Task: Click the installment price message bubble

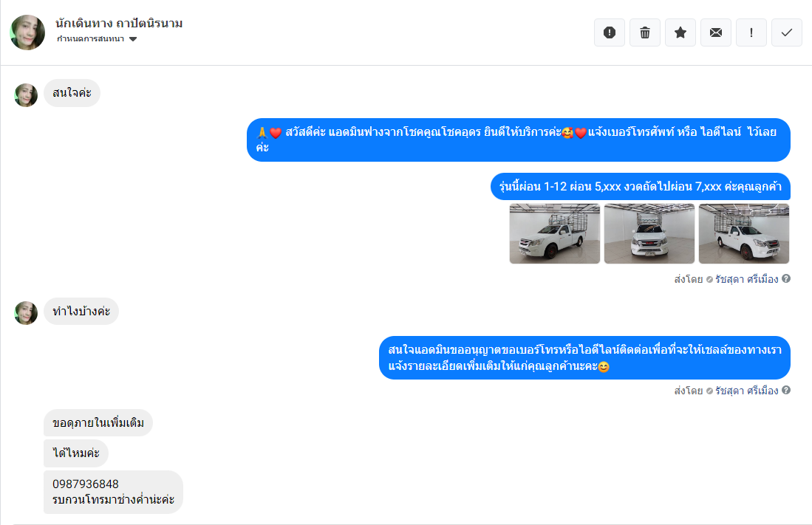Action: point(641,186)
